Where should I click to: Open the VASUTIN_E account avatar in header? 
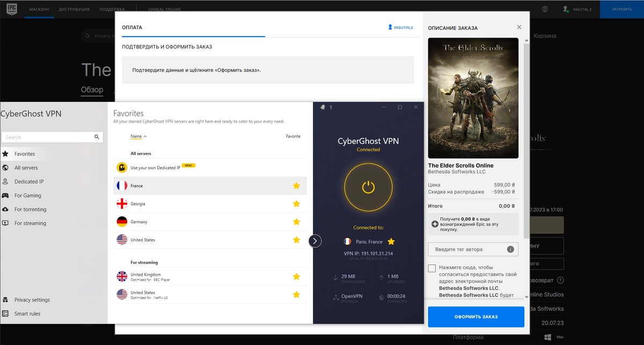click(x=565, y=9)
